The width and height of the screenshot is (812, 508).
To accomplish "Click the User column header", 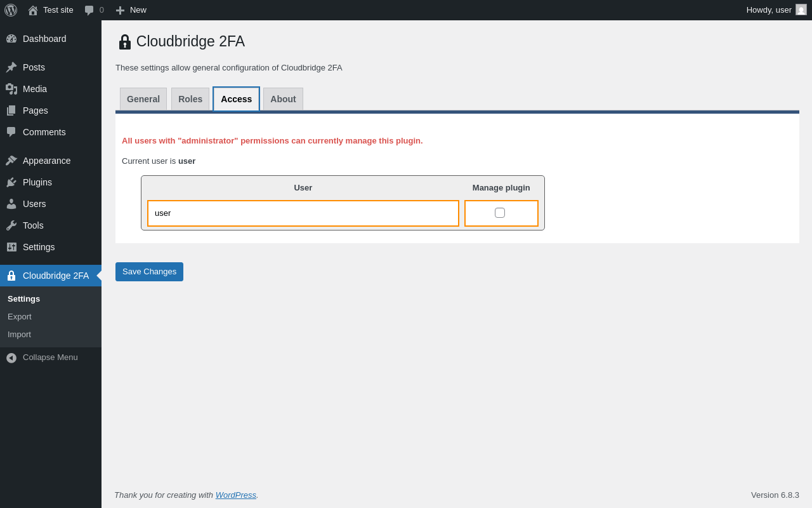I will (303, 188).
